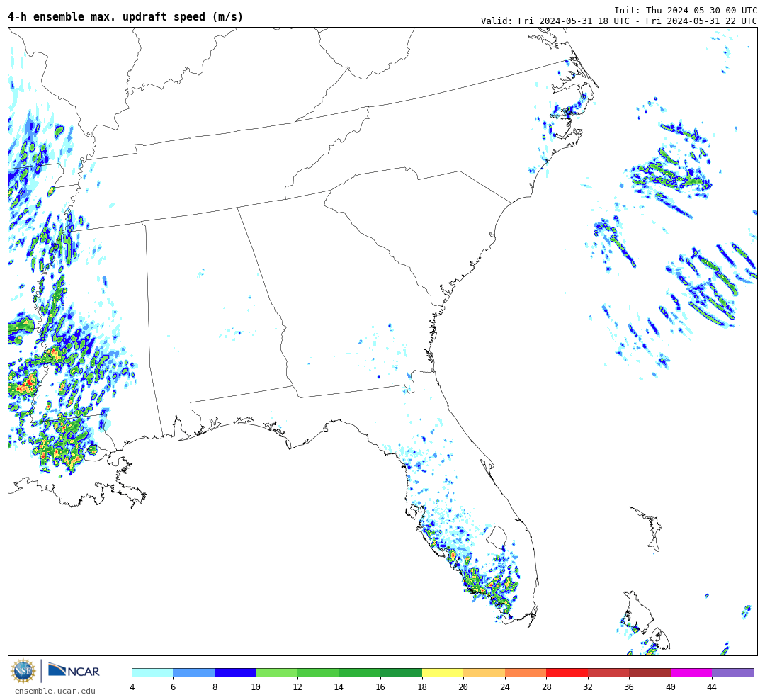Select the light cyan 4-6 color swatch

click(153, 673)
